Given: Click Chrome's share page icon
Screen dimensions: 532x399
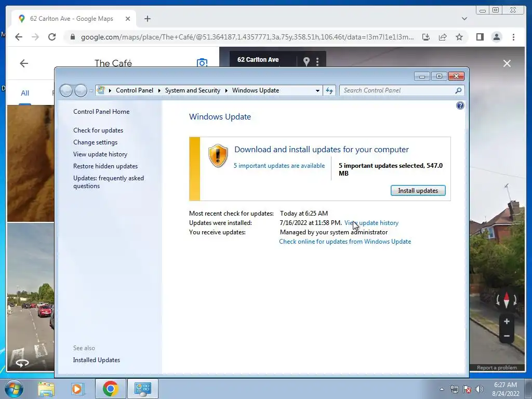Looking at the screenshot, I should (x=443, y=37).
